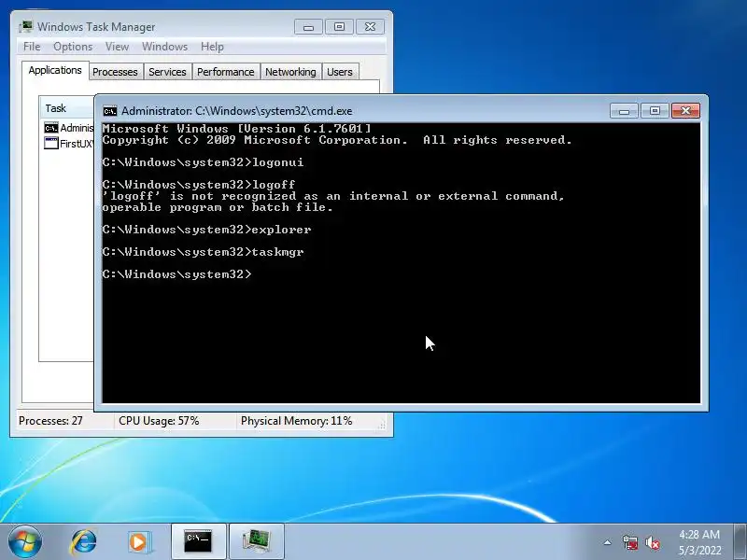Image resolution: width=747 pixels, height=560 pixels.
Task: Click the 'logonui' command line in cmd
Action: (x=203, y=162)
